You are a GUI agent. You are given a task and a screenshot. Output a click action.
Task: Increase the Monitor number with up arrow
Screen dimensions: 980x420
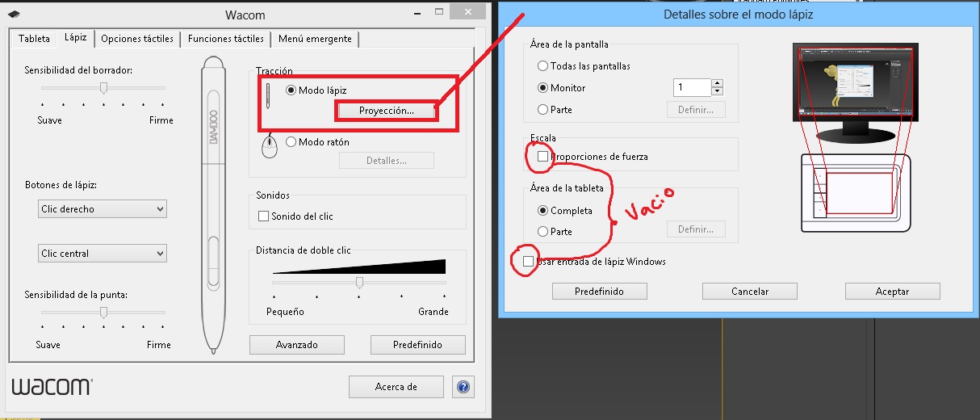717,83
